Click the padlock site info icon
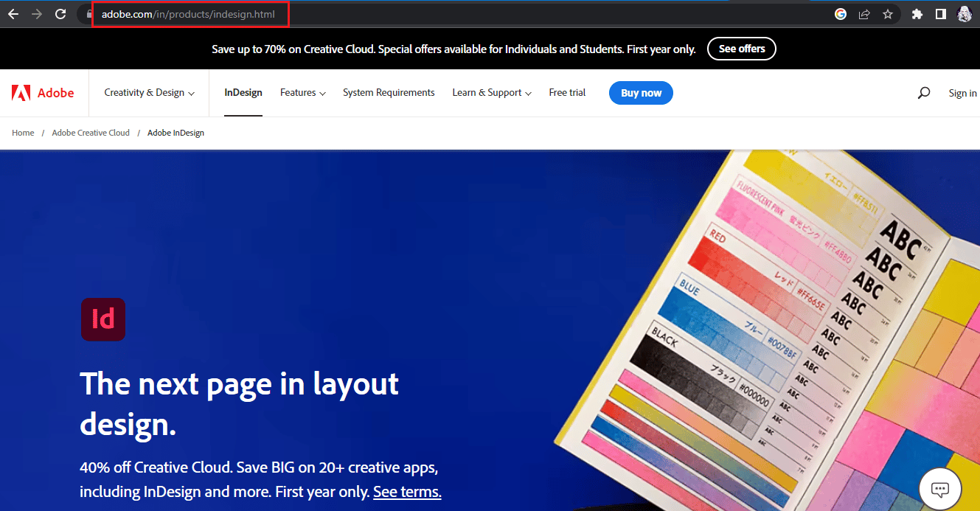This screenshot has width=980, height=511. (x=89, y=14)
